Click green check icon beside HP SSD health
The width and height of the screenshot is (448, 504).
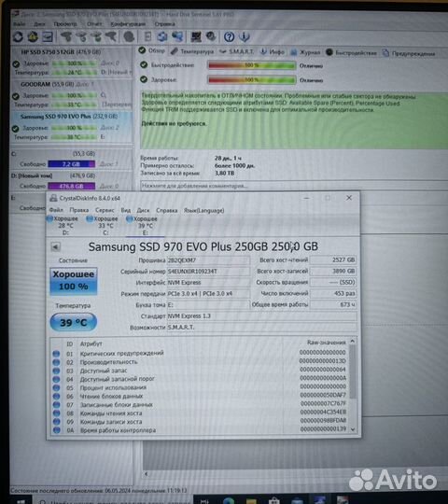tap(16, 64)
